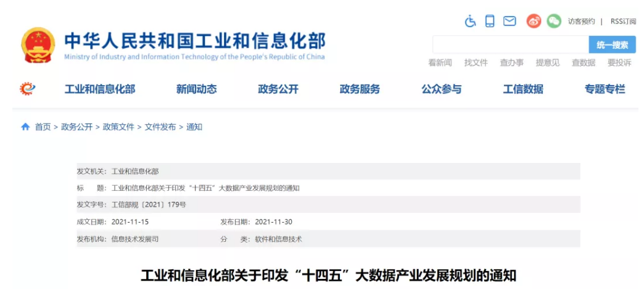Click the MIIT swirl logo in navigation bar
The image size is (644, 295).
(x=28, y=89)
